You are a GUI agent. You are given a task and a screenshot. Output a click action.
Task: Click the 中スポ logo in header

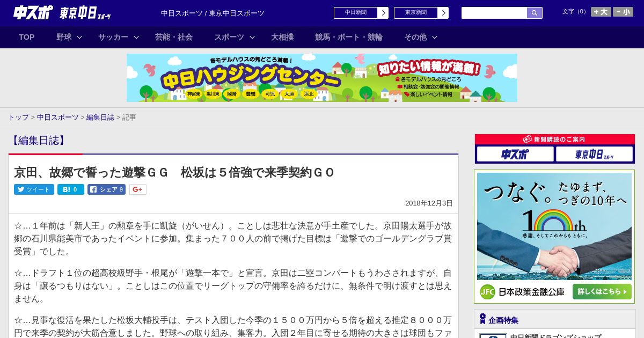point(33,12)
